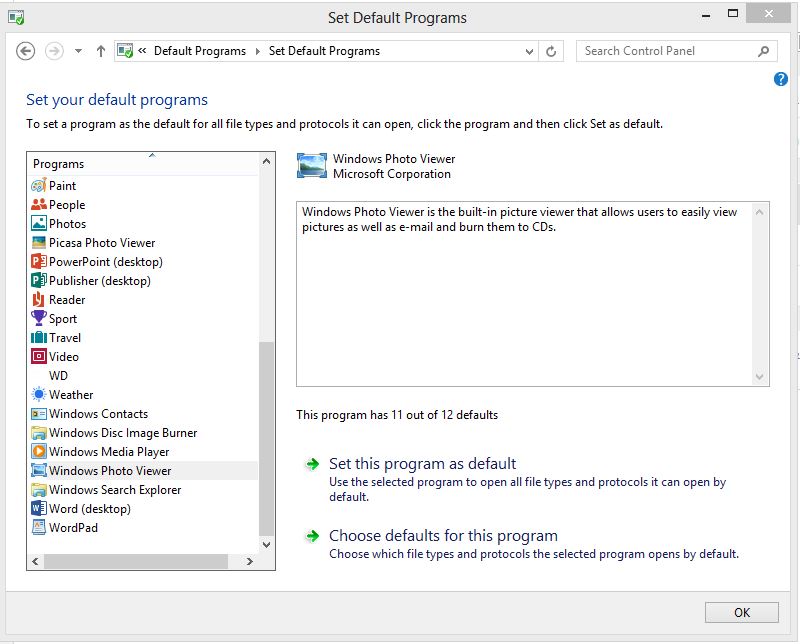Expand the address bar history dropdown
The width and height of the screenshot is (800, 644).
pos(529,52)
